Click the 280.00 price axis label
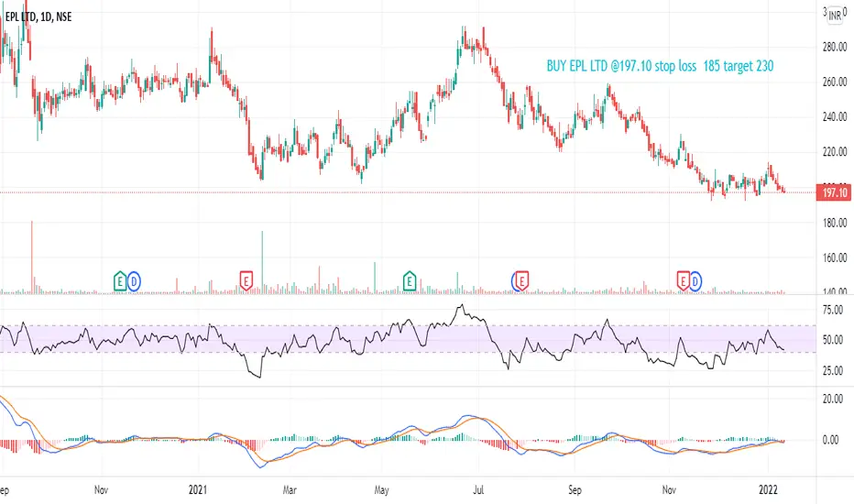The width and height of the screenshot is (854, 504). [835, 47]
